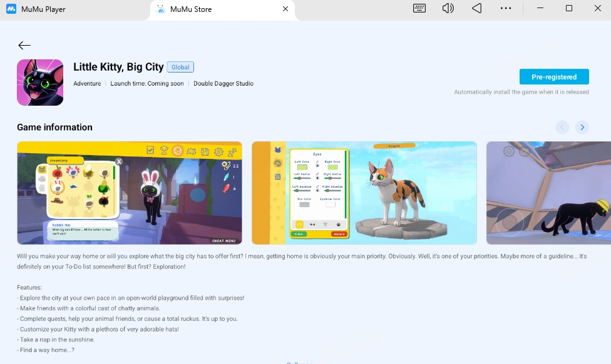Click the previous screenshots left chevron
This screenshot has width=611, height=364.
[x=562, y=128]
